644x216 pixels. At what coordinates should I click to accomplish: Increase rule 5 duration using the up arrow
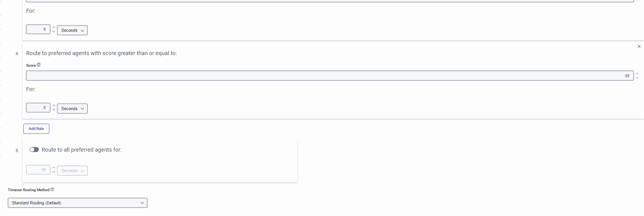[54, 168]
